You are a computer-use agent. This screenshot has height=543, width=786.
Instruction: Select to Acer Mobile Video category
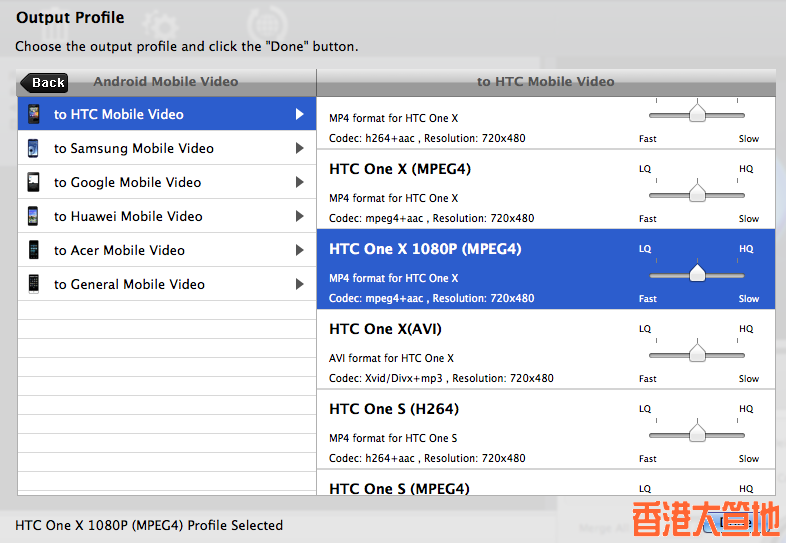coord(167,250)
